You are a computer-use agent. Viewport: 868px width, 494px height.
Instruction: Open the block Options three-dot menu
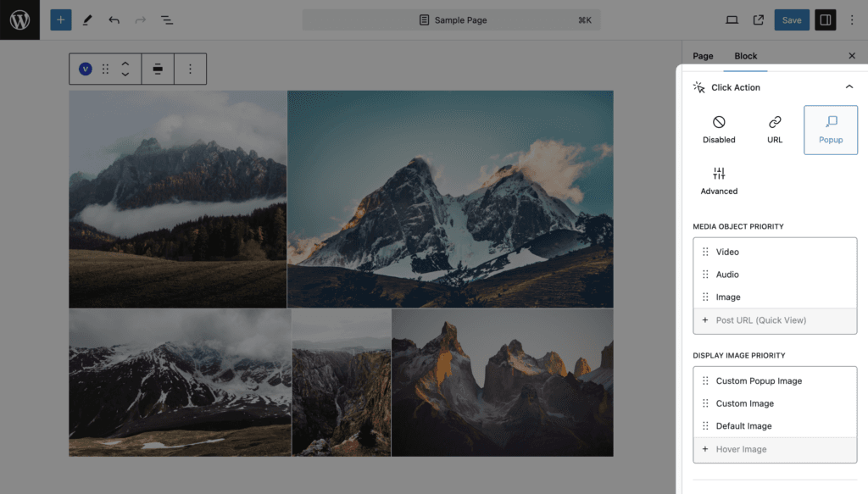[x=190, y=69]
